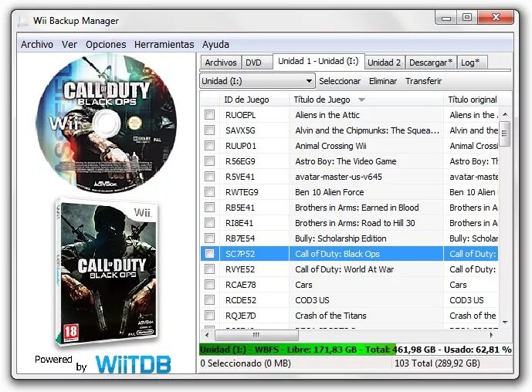Switch to the Archivos tab

click(221, 63)
